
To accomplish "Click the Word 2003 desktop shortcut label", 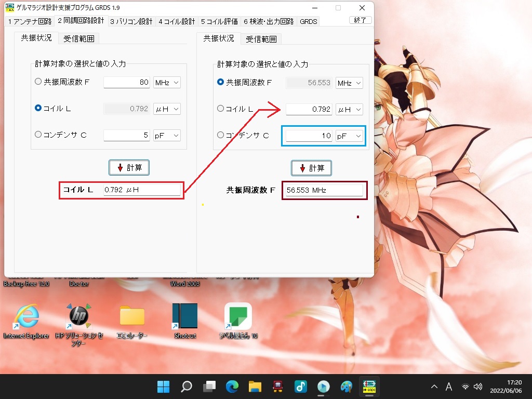I will [185, 284].
